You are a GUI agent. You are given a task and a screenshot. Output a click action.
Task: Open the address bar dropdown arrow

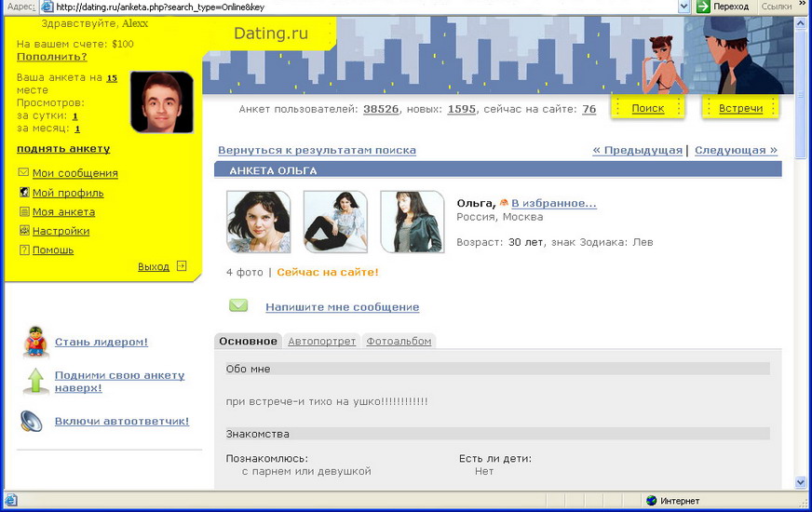[x=683, y=7]
